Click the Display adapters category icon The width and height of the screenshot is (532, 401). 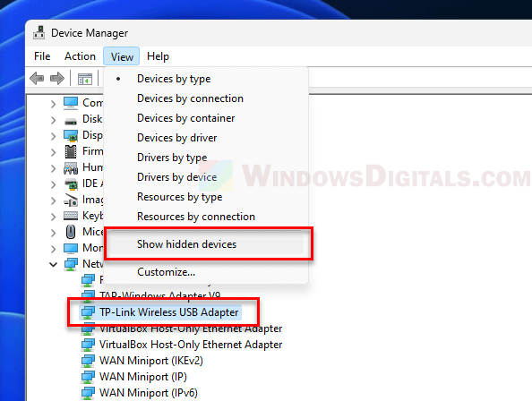coord(71,135)
